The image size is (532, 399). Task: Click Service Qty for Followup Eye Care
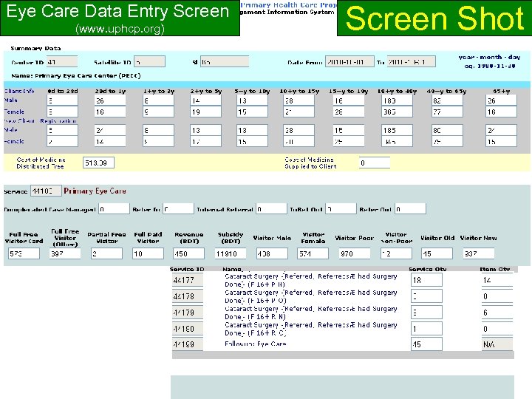[426, 344]
